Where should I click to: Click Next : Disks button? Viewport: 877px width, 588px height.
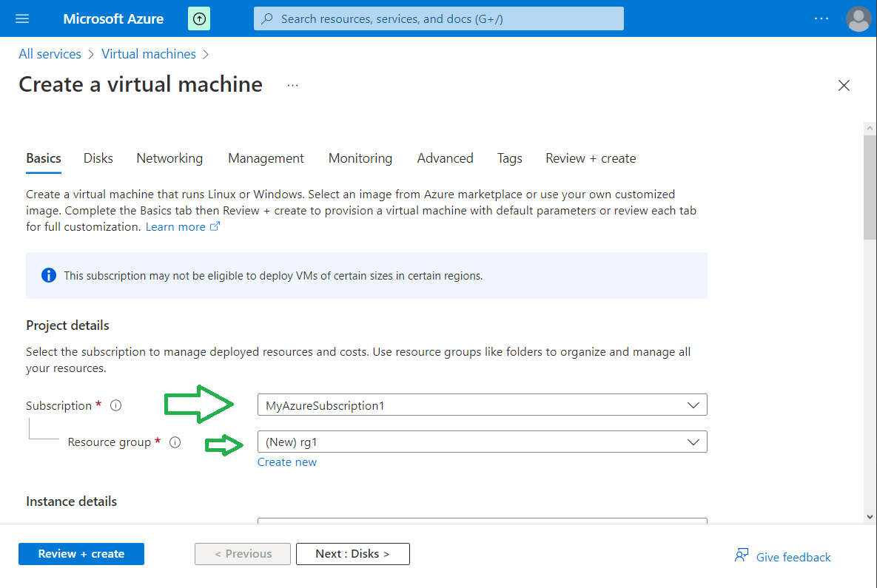point(353,554)
